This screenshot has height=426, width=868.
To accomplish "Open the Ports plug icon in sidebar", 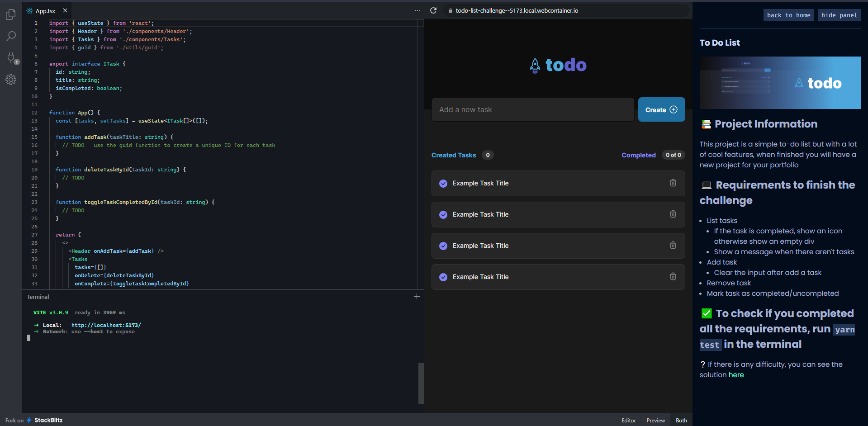I will (x=11, y=58).
